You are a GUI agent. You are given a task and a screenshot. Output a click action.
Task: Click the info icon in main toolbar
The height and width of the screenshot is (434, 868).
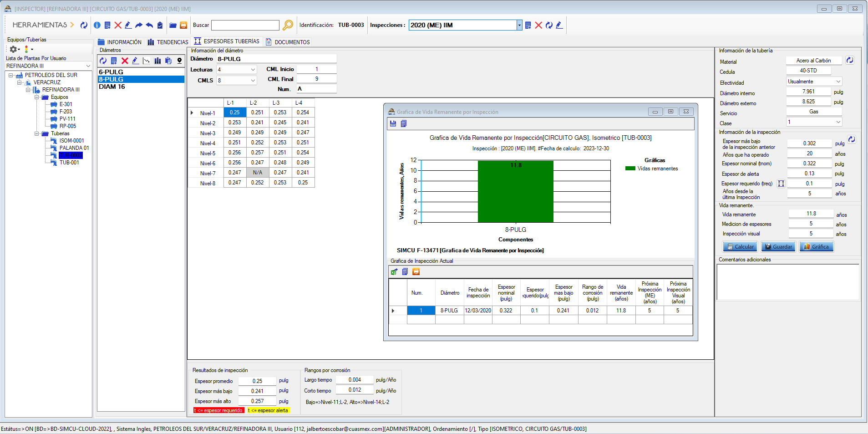tap(97, 26)
